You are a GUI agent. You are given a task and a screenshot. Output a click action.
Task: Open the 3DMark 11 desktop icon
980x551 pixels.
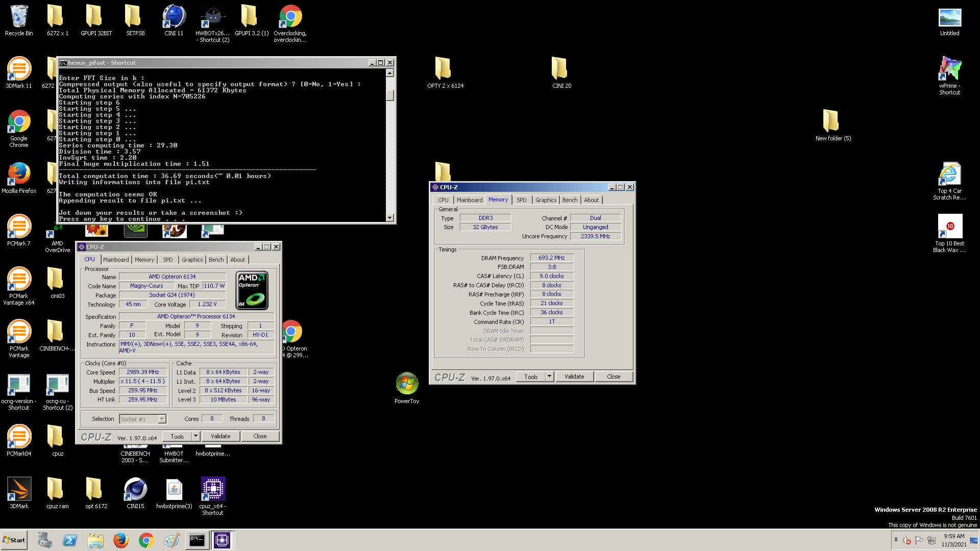[19, 73]
